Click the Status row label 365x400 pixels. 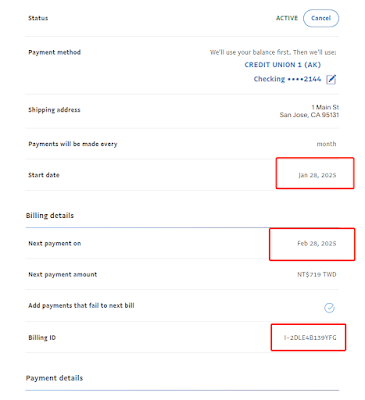[38, 18]
